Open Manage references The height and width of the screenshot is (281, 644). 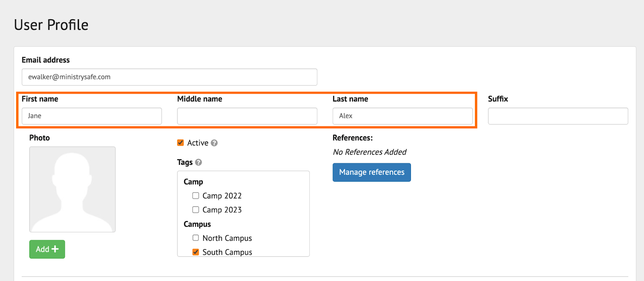pos(372,172)
